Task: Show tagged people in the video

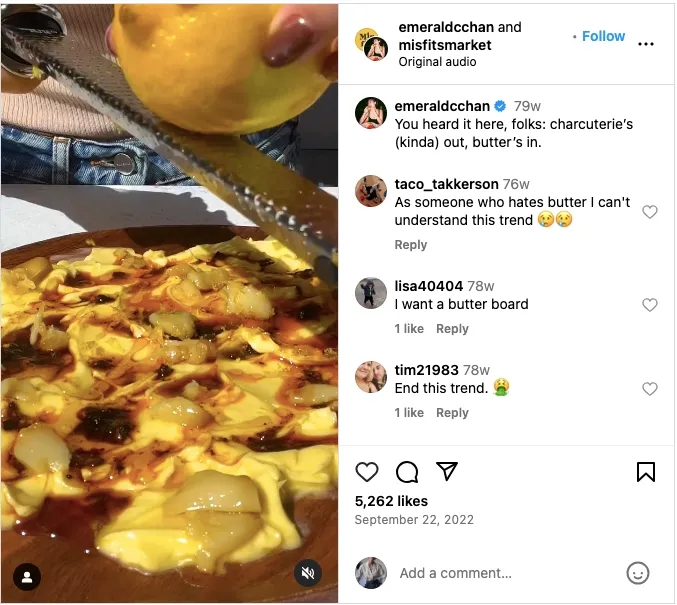Action: coord(28,576)
